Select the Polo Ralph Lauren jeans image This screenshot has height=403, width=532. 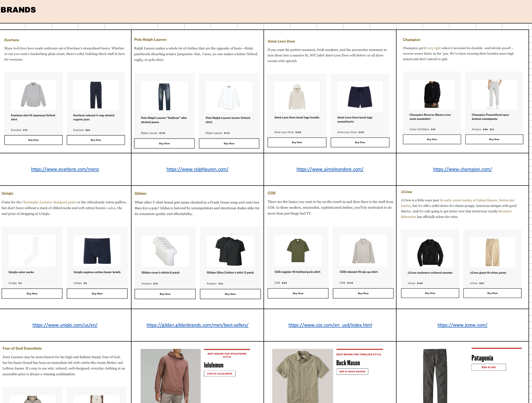tap(164, 97)
